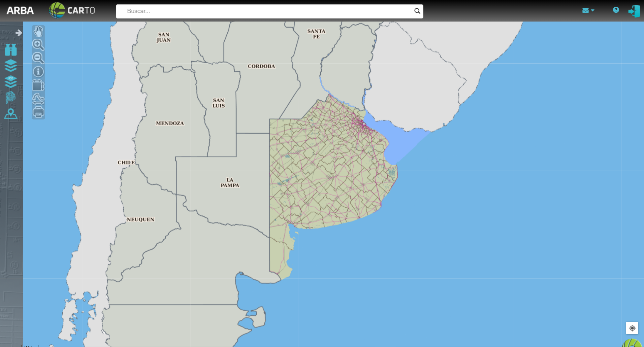Activate the feature info tool
This screenshot has height=347, width=644.
coord(38,72)
